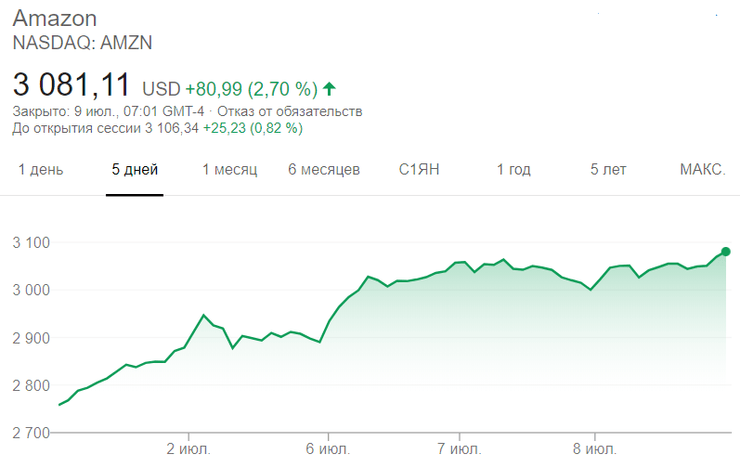Viewport: 740px width, 467px height.
Task: Click the green up arrow icon
Action: pos(330,88)
